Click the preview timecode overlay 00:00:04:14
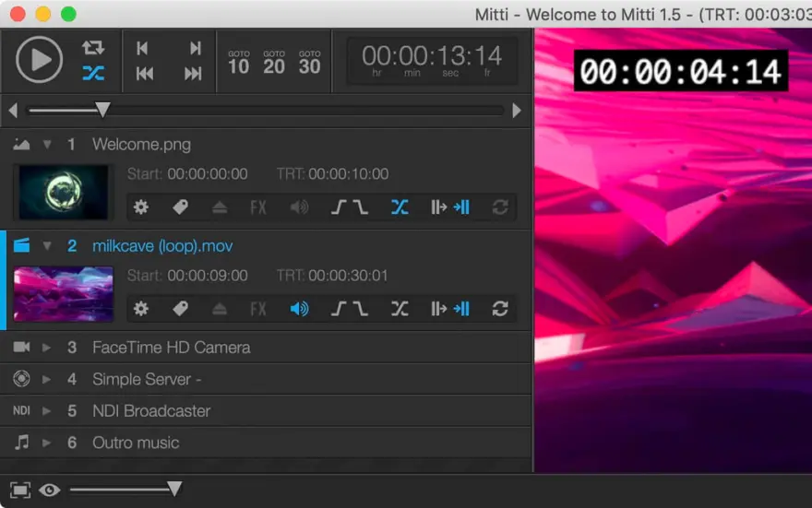Viewport: 812px width, 508px height. click(x=680, y=71)
